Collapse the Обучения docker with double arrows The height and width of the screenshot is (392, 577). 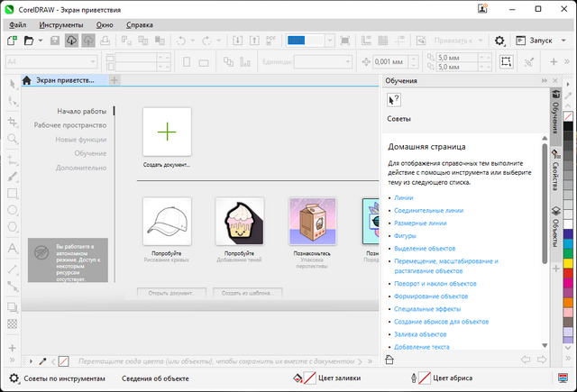tap(545, 80)
